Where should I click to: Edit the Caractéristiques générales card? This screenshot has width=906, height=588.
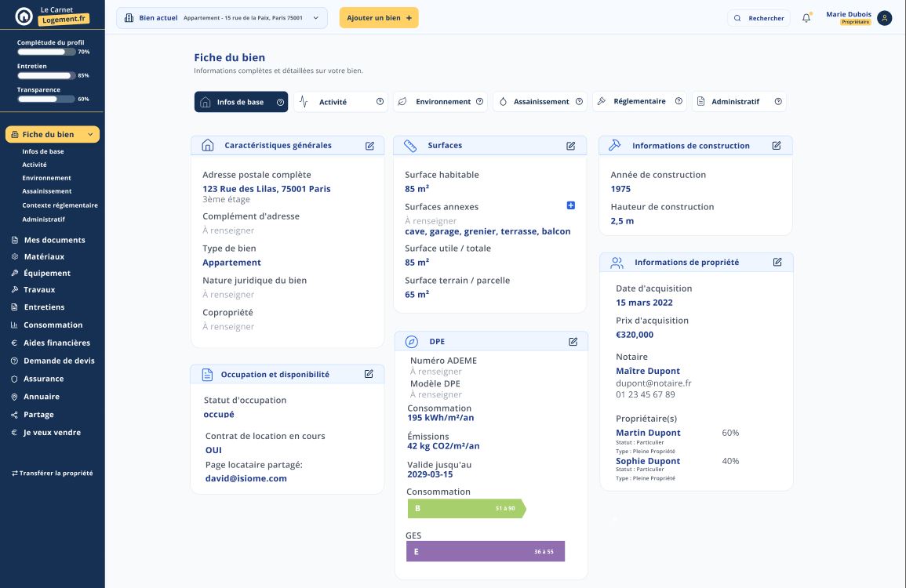[x=369, y=146]
